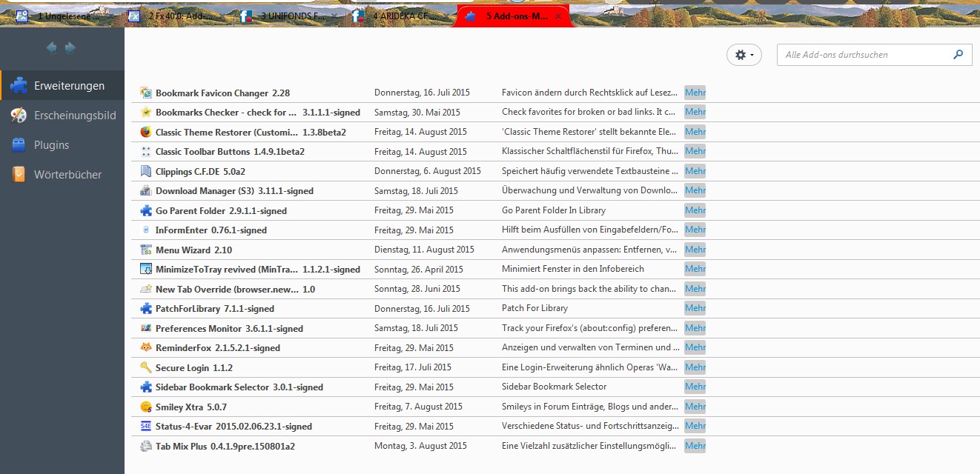Close the '3 UNIFONDS' tab
Screen dimensions: 980x474
[334, 16]
